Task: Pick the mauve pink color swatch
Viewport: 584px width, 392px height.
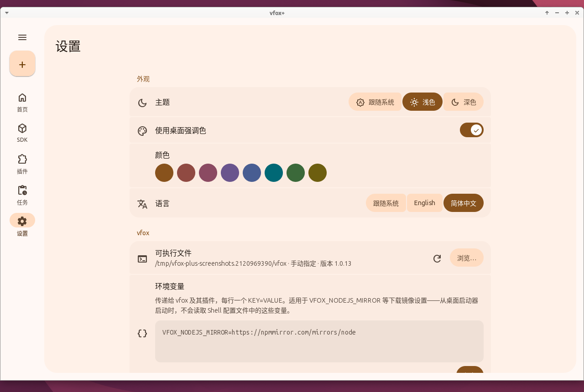Action: [x=208, y=173]
